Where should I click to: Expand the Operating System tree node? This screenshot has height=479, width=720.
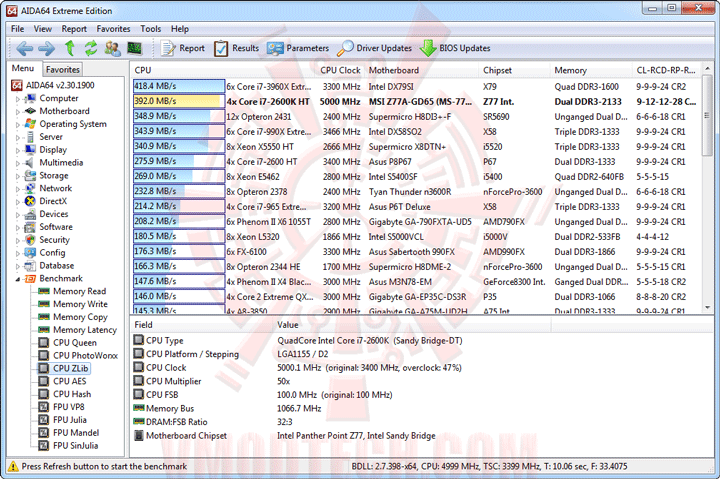pyautogui.click(x=18, y=124)
